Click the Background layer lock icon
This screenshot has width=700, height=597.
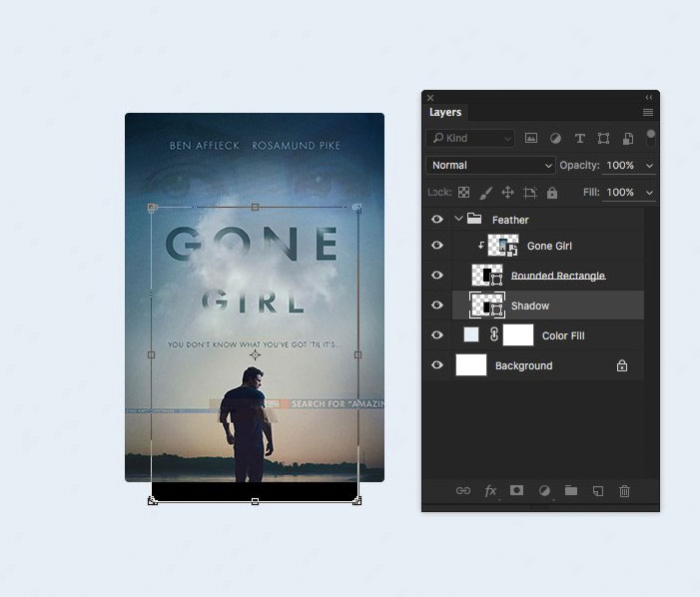[622, 365]
